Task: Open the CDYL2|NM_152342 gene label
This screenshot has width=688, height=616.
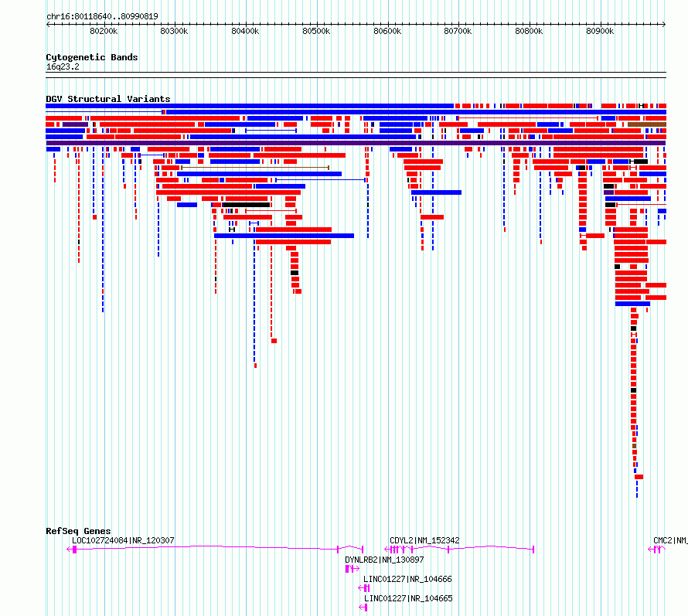Action: (x=424, y=540)
